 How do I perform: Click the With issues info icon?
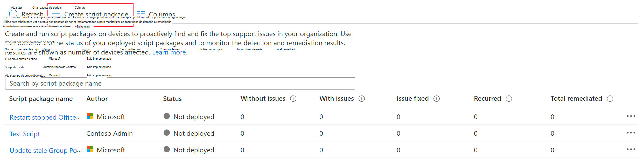[362, 99]
